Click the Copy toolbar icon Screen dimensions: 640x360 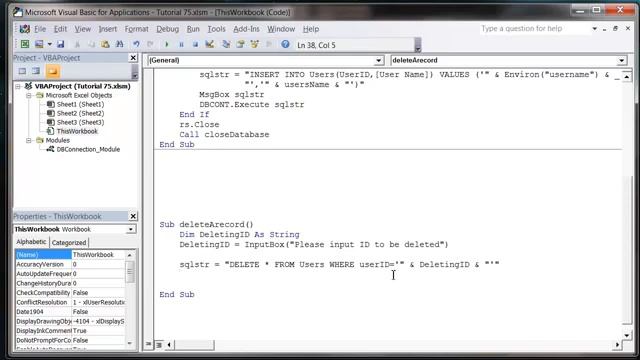tap(91, 44)
